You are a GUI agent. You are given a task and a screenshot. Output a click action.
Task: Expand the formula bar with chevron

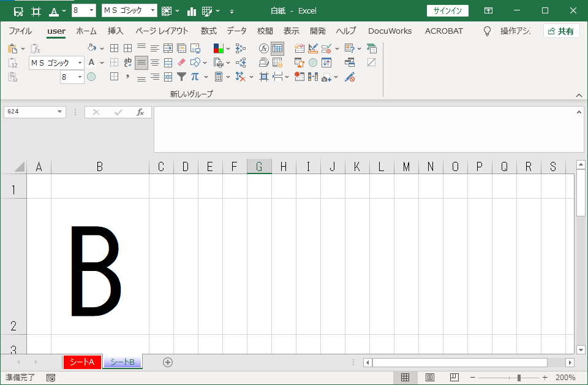579,112
